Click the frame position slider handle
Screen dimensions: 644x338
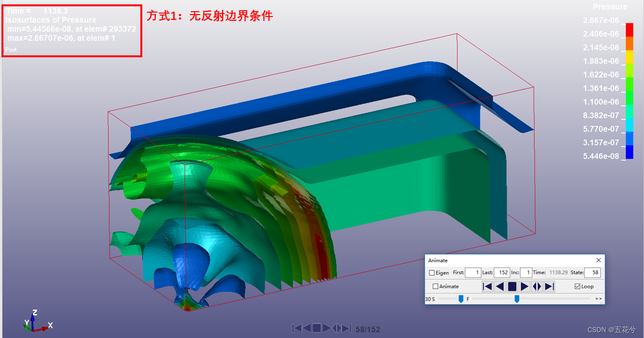point(517,299)
